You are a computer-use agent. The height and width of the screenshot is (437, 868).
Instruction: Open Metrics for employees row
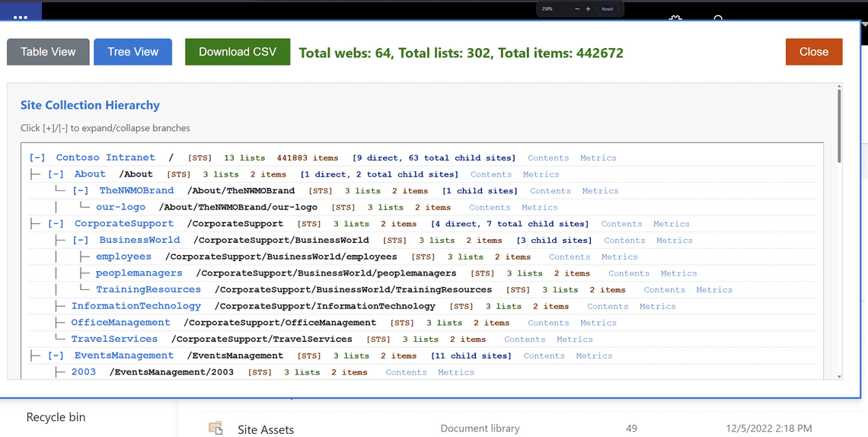tap(620, 257)
